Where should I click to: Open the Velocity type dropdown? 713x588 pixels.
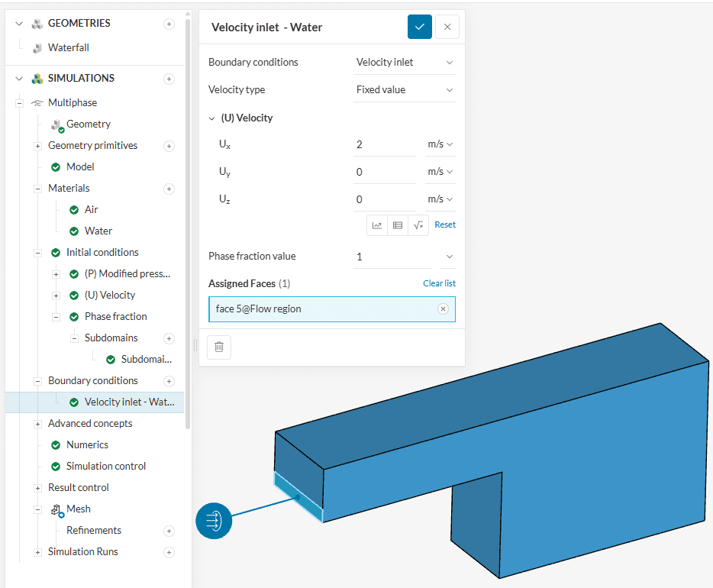[405, 90]
